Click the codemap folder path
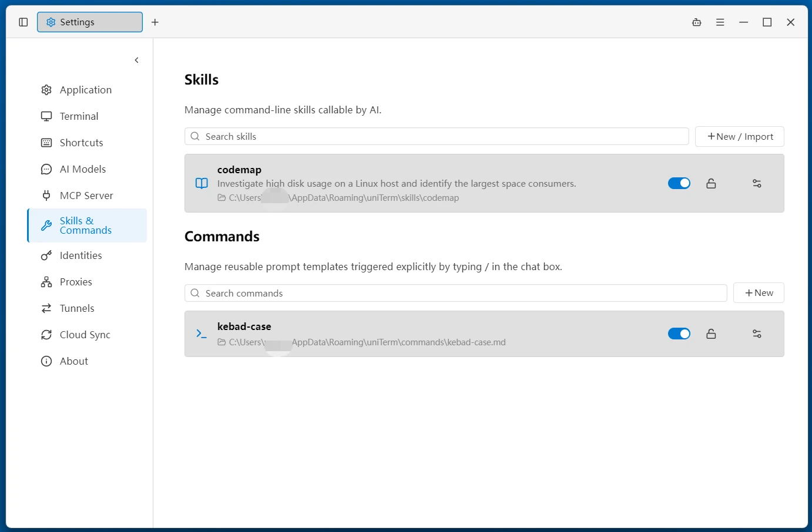Screen dimensions: 812x532 click(338, 198)
